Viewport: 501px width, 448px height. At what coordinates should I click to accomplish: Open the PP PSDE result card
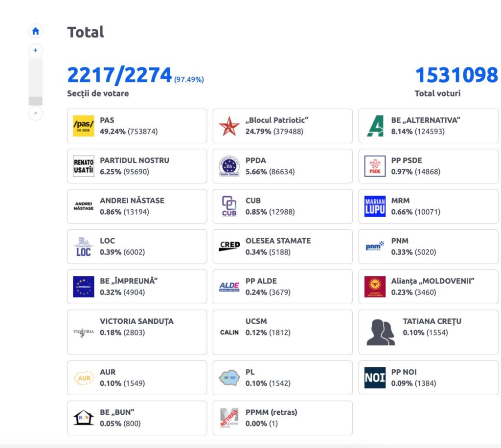pos(428,166)
